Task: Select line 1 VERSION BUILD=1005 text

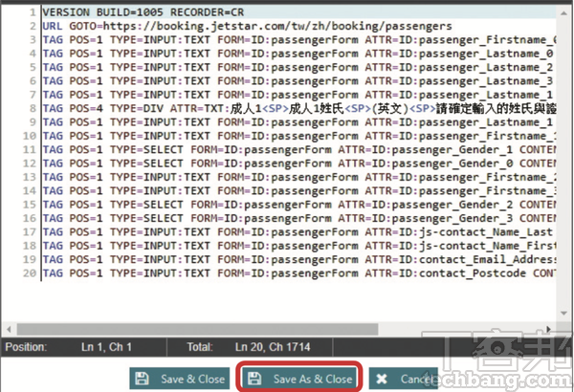Action: coord(143,12)
